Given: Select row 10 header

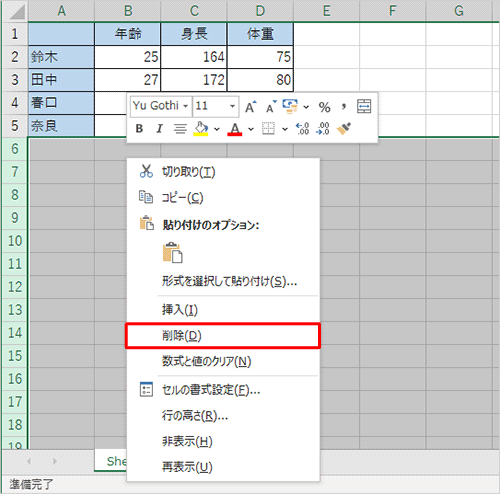Looking at the screenshot, I should (x=15, y=241).
